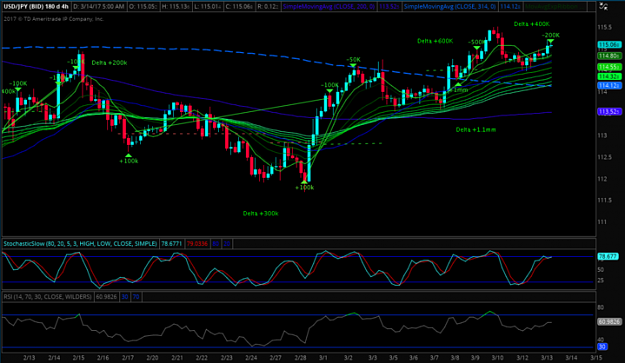Screen dimensions: 625x363
Task: Click the 50 label on stochastic axis
Action: click(601, 270)
